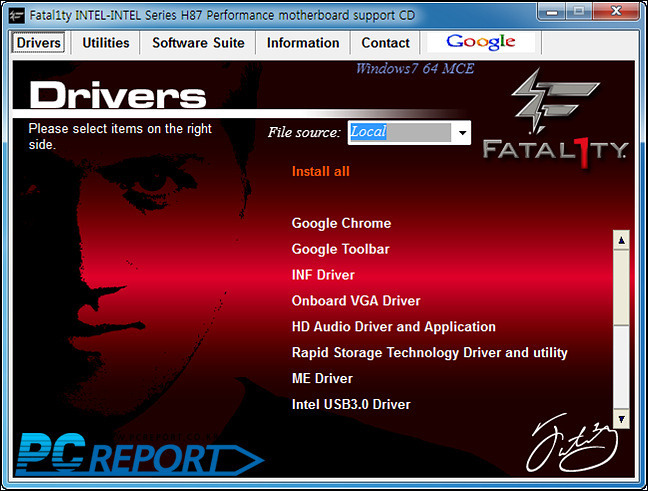Open the File source dropdown arrow
The width and height of the screenshot is (648, 491).
[x=462, y=133]
